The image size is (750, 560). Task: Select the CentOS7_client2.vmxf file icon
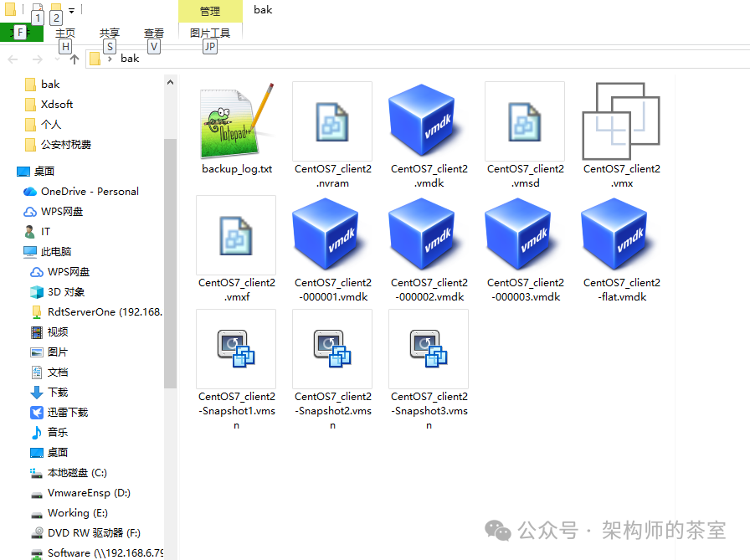[x=236, y=235]
